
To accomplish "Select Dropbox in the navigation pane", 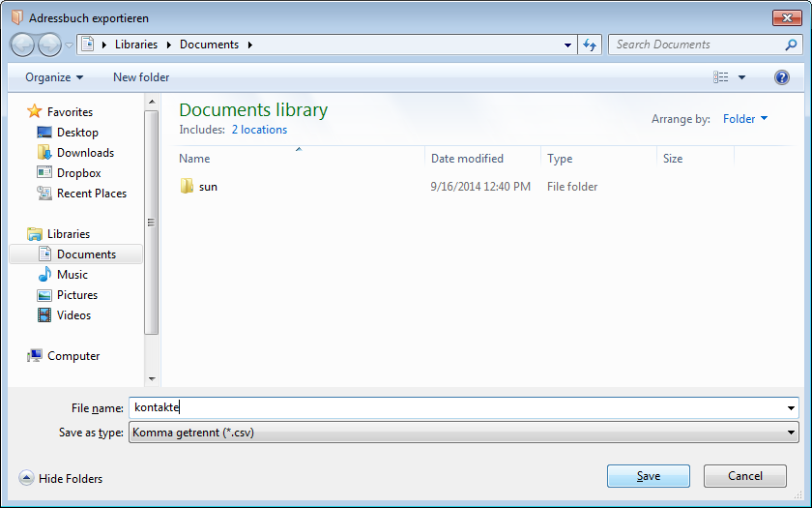I will 78,173.
